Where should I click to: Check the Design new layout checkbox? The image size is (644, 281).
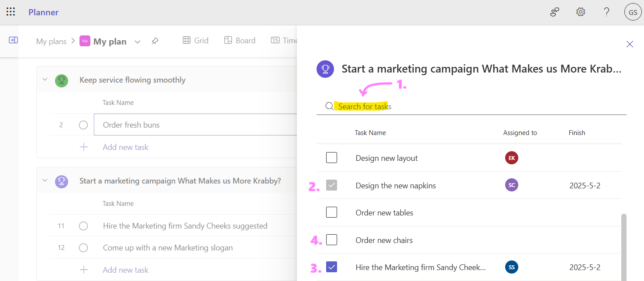pyautogui.click(x=331, y=158)
